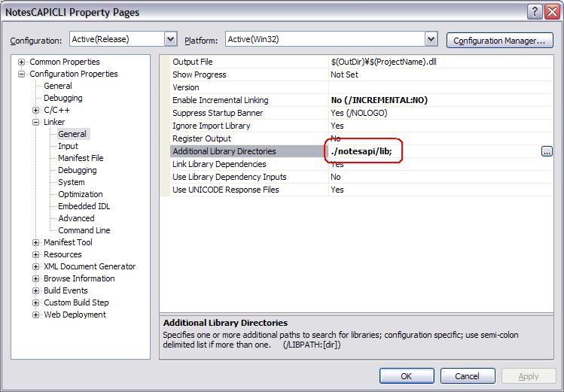Click the $(OutDir) output file value

point(383,62)
